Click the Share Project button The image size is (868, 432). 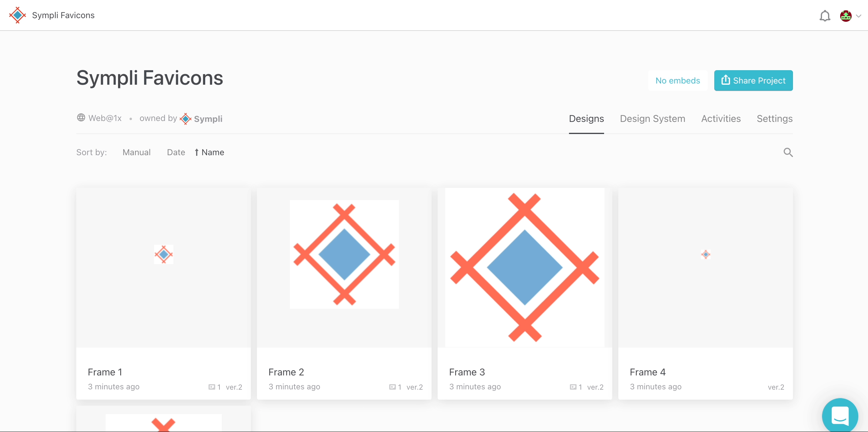[x=753, y=80]
